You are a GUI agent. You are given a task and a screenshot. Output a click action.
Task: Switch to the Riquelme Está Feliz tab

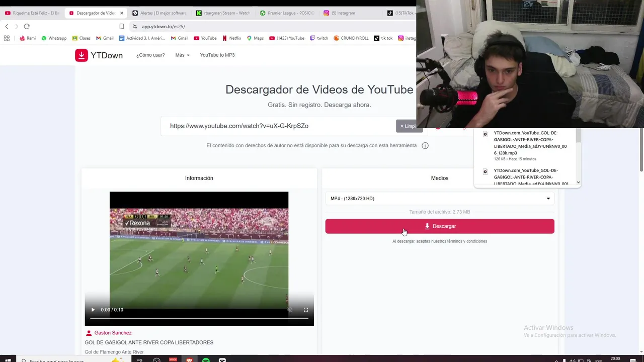click(x=32, y=13)
